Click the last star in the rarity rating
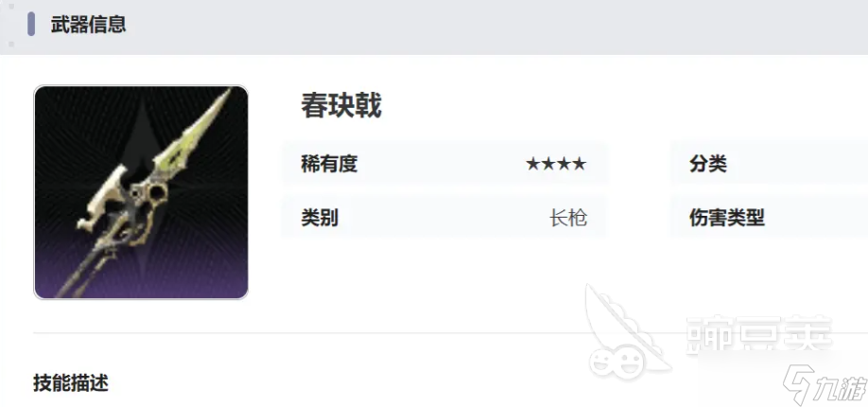The height and width of the screenshot is (407, 868). pos(579,164)
